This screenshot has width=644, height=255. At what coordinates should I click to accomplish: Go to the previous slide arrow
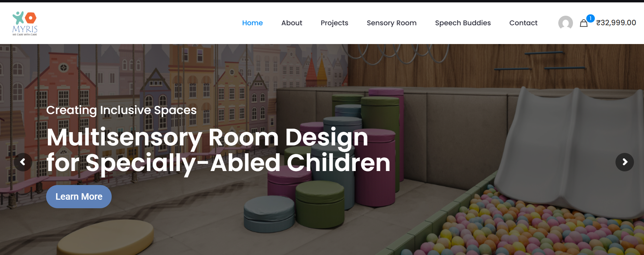point(23,162)
